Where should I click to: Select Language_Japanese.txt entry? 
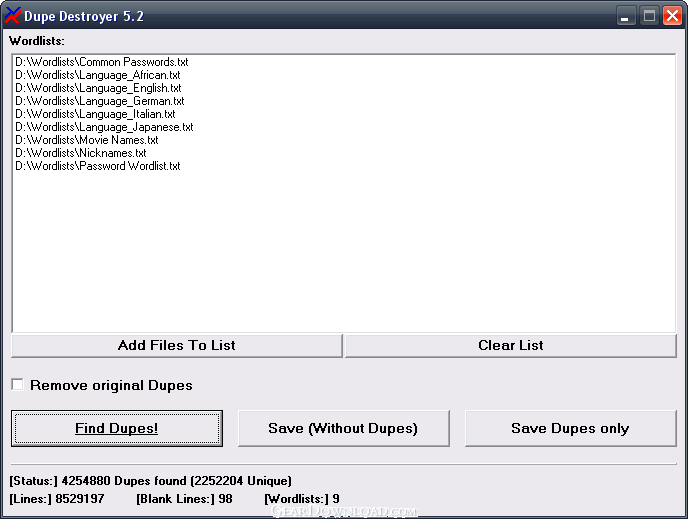pyautogui.click(x=104, y=127)
